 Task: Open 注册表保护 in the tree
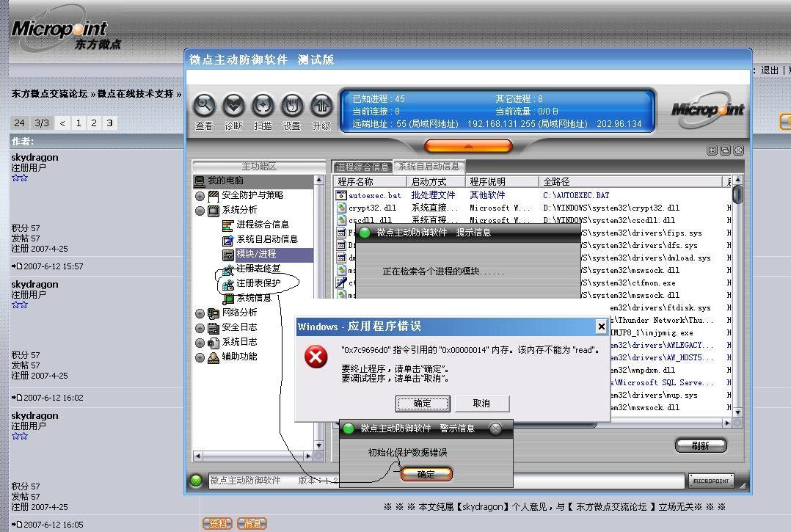pyautogui.click(x=258, y=283)
